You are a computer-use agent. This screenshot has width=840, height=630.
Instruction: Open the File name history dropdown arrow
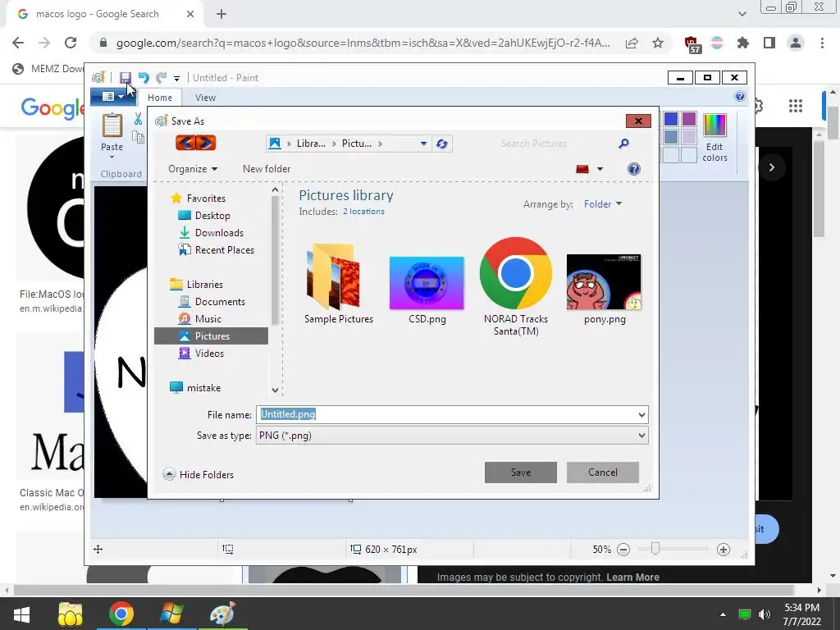coord(641,414)
